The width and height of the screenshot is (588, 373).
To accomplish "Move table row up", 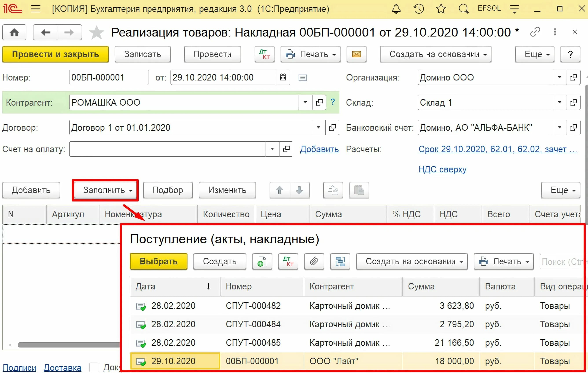I will [280, 190].
